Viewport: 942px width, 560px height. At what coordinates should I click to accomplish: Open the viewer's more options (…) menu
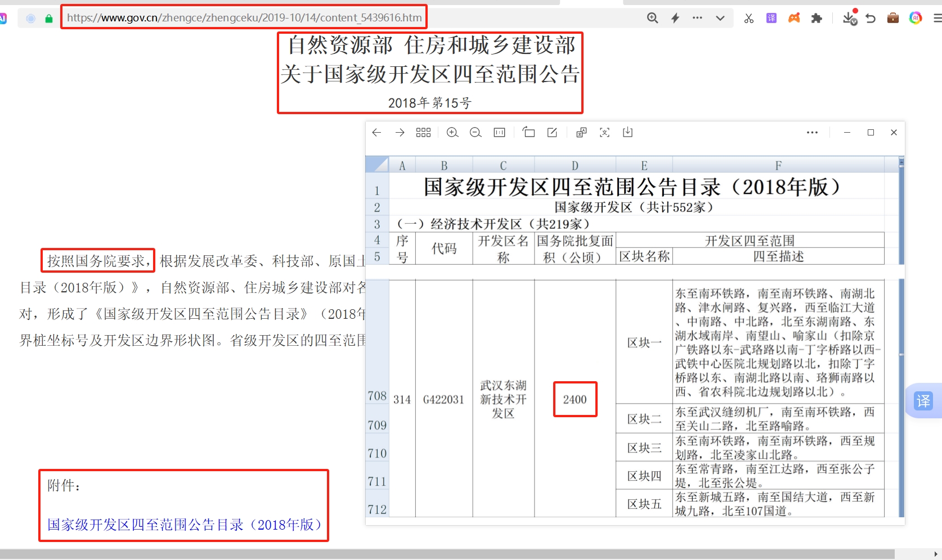tap(812, 132)
